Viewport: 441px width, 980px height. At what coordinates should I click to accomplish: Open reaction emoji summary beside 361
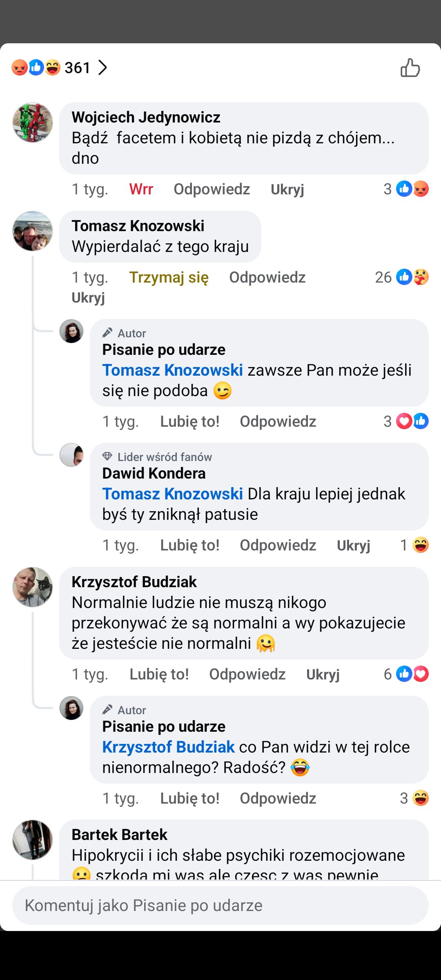coord(36,68)
